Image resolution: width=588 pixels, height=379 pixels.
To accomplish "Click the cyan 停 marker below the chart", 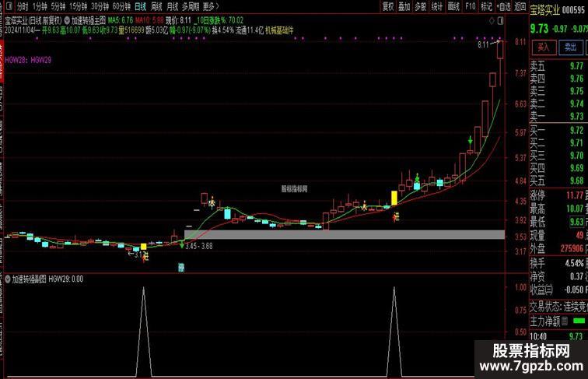I will coord(181,268).
